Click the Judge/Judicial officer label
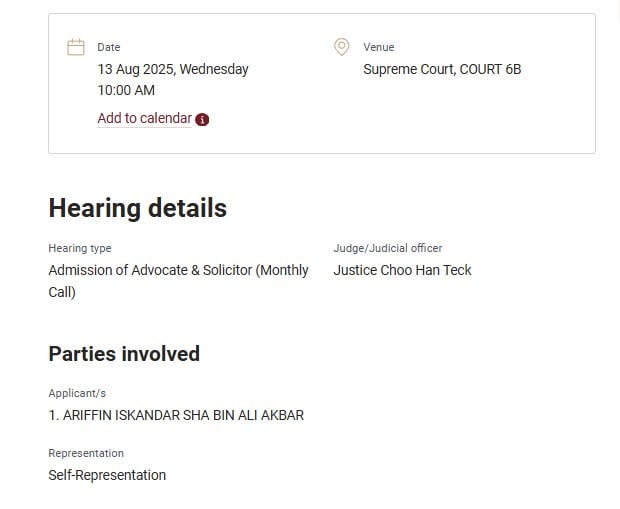The image size is (620, 509). [x=388, y=248]
